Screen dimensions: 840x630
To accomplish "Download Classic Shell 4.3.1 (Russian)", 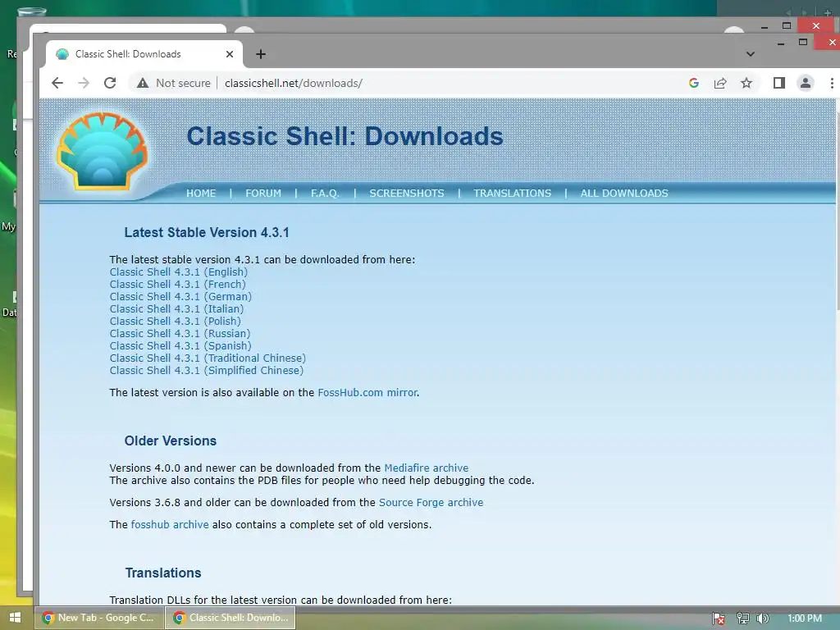I will pos(180,334).
